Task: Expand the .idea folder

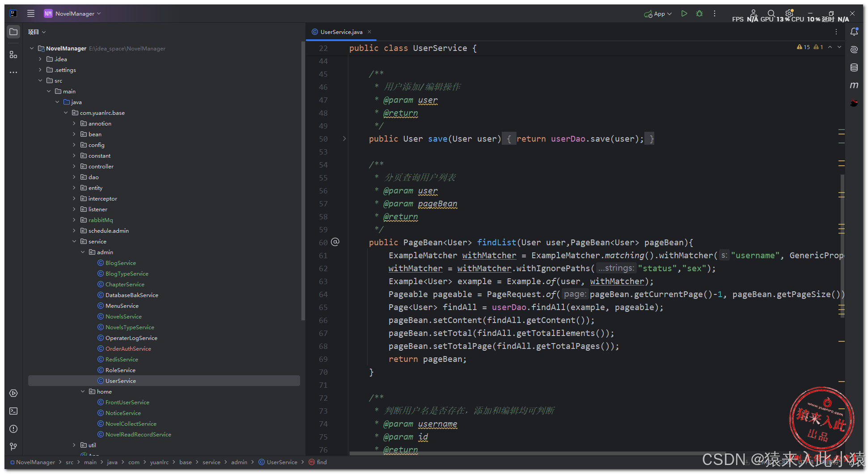Action: (40, 59)
